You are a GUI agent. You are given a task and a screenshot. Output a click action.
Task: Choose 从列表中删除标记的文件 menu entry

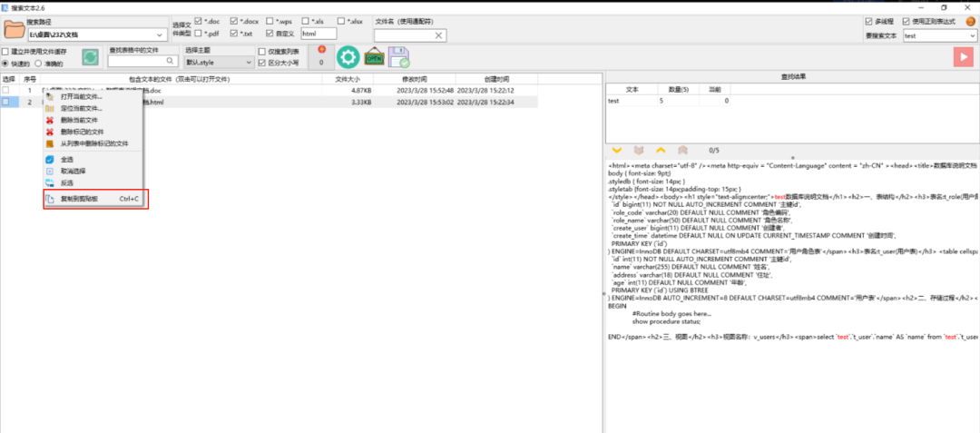tap(93, 143)
